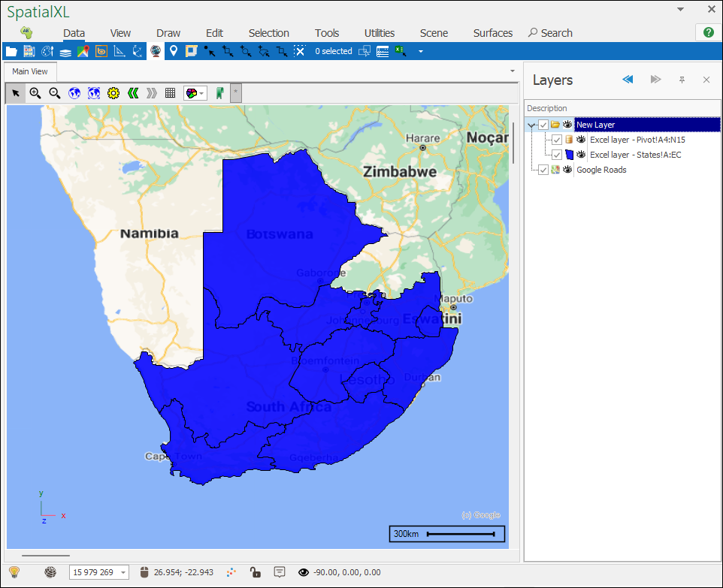Uncheck the Google Roads layer checkbox

[543, 170]
